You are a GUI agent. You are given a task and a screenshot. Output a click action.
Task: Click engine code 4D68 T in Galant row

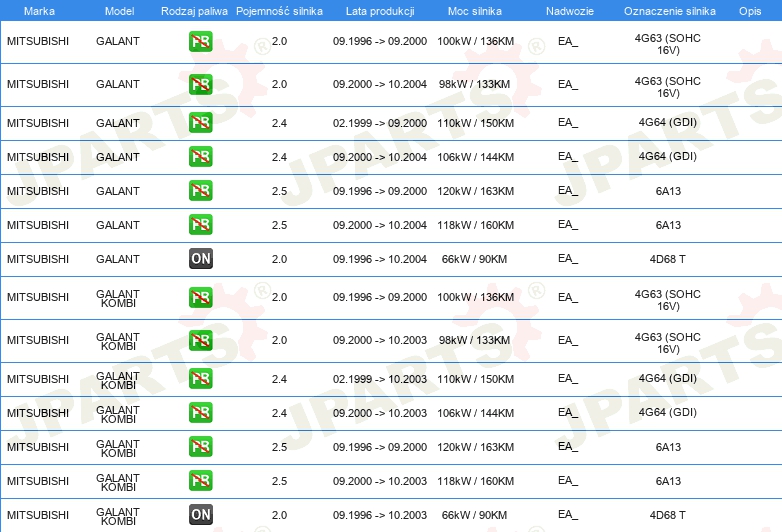tap(668, 259)
